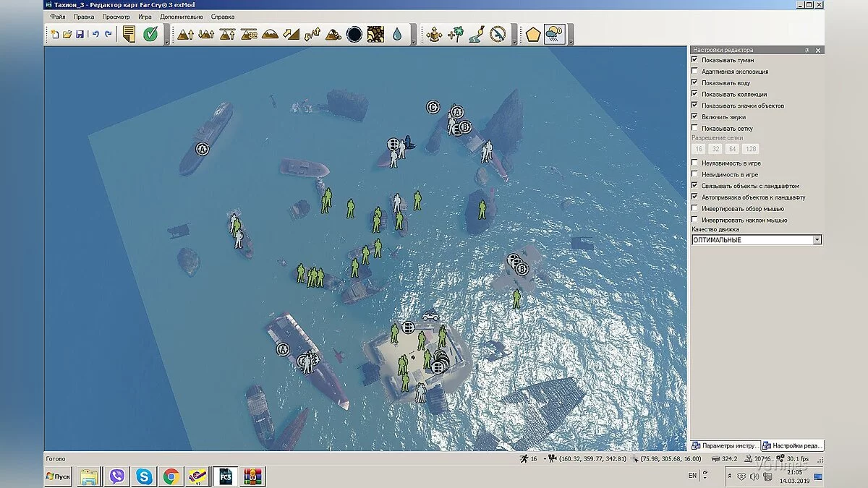
Task: Click the Пуск start button
Action: (59, 476)
